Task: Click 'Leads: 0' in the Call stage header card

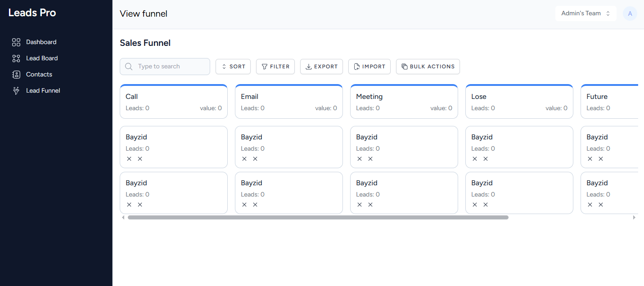Action: pos(138,108)
